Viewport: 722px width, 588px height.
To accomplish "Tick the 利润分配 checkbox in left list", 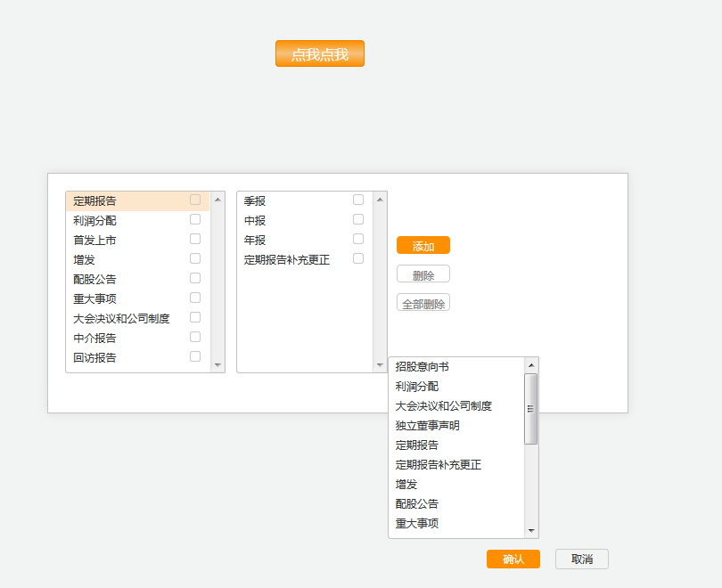I will click(195, 219).
